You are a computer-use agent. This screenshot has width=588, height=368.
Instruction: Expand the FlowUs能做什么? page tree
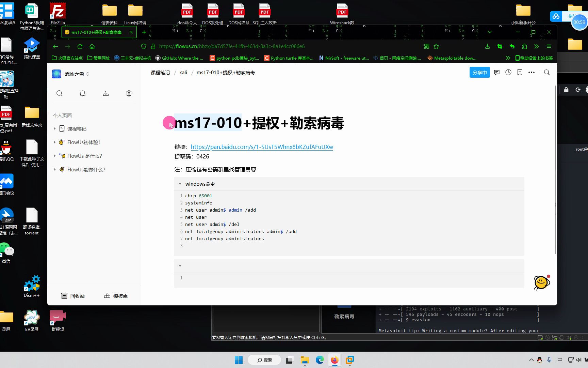55,169
